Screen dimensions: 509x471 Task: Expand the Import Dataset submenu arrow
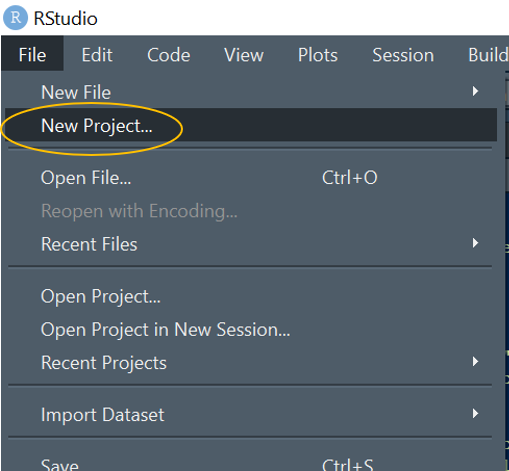coord(475,414)
